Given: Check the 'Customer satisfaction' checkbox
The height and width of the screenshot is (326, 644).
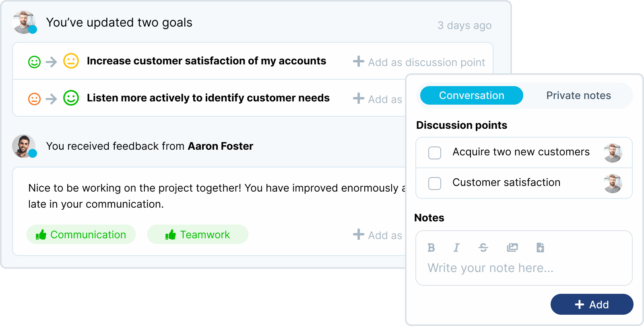Looking at the screenshot, I should (x=435, y=184).
